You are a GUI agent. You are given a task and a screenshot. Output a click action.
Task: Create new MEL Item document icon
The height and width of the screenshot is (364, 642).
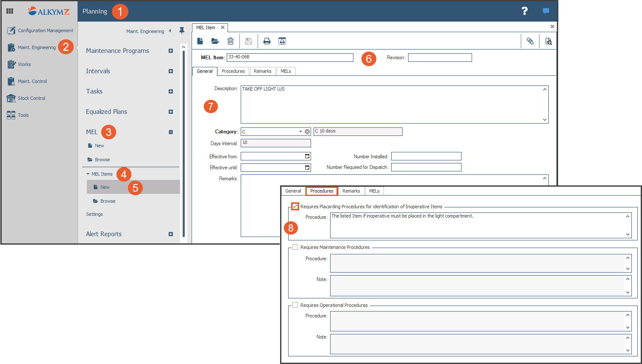(200, 41)
